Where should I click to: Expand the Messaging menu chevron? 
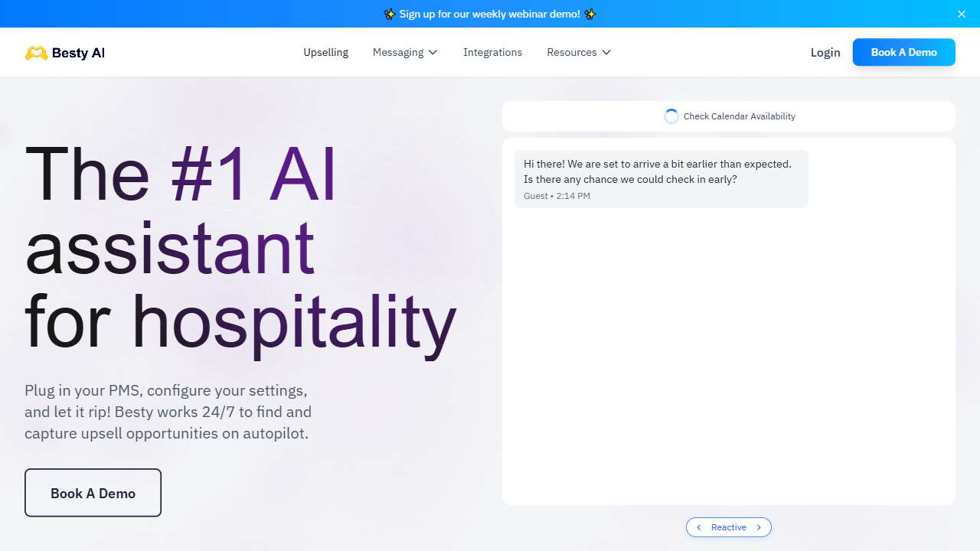[433, 53]
